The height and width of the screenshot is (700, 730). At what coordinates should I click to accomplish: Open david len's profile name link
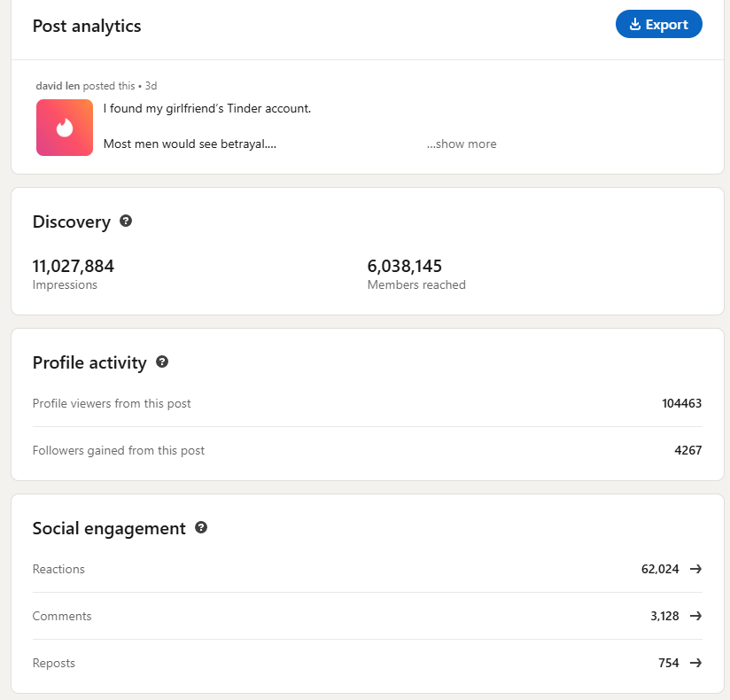pyautogui.click(x=58, y=86)
